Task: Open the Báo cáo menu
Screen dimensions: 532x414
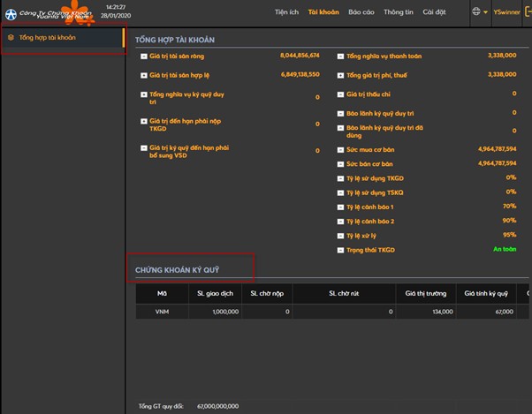Action: pos(361,12)
